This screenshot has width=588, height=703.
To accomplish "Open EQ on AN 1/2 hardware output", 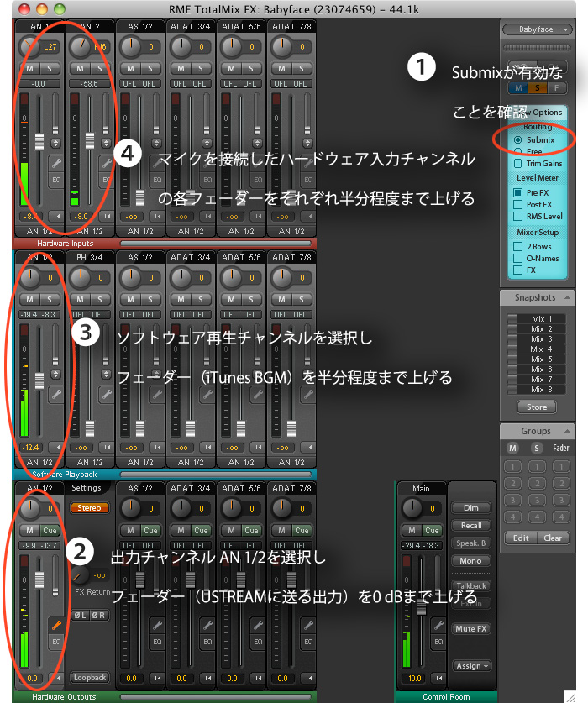I will 56,642.
